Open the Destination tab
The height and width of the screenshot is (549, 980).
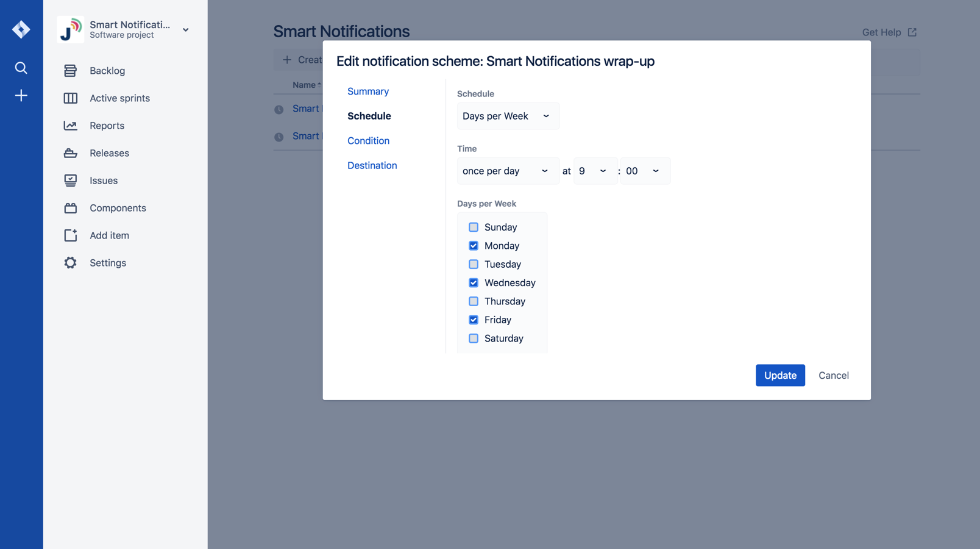(x=372, y=165)
